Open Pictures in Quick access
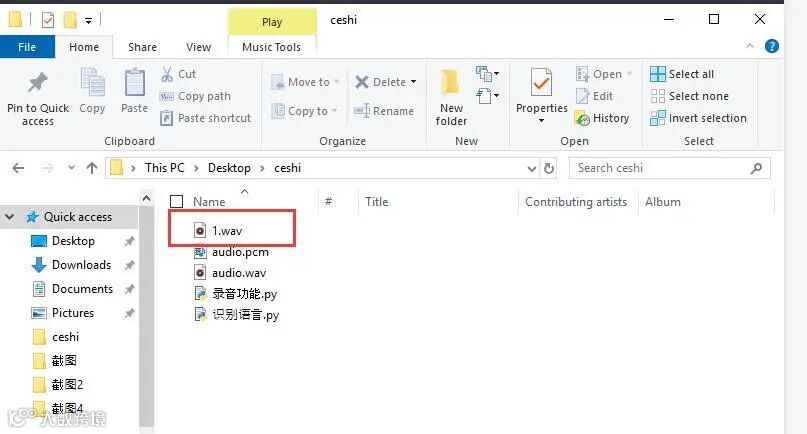The height and width of the screenshot is (434, 807). [x=63, y=313]
